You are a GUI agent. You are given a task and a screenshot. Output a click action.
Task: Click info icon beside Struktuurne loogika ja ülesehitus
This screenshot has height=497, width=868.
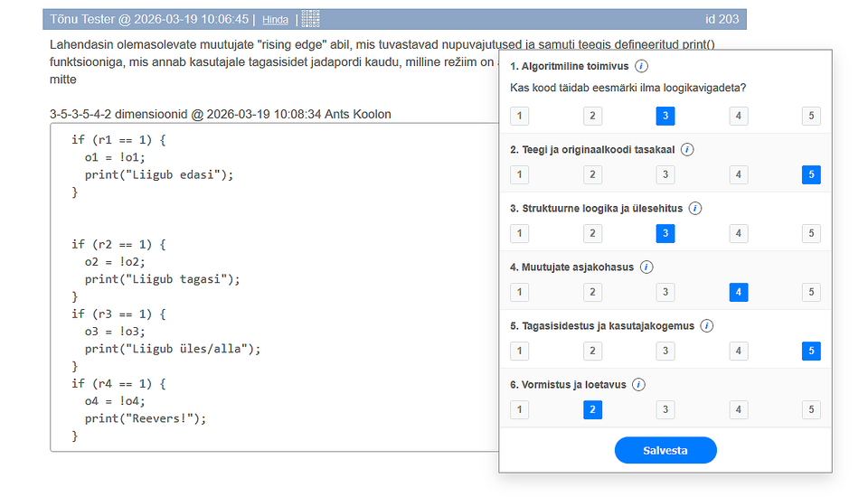[x=695, y=209]
